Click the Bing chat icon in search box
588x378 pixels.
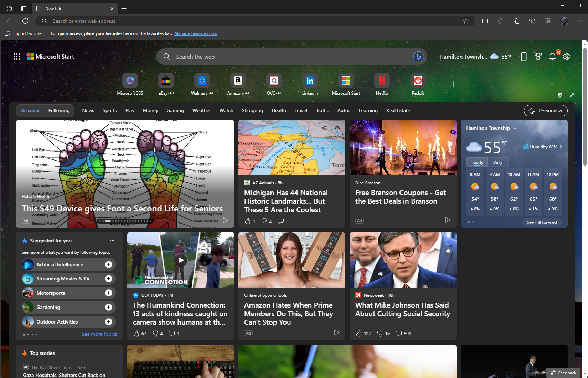[x=418, y=57]
